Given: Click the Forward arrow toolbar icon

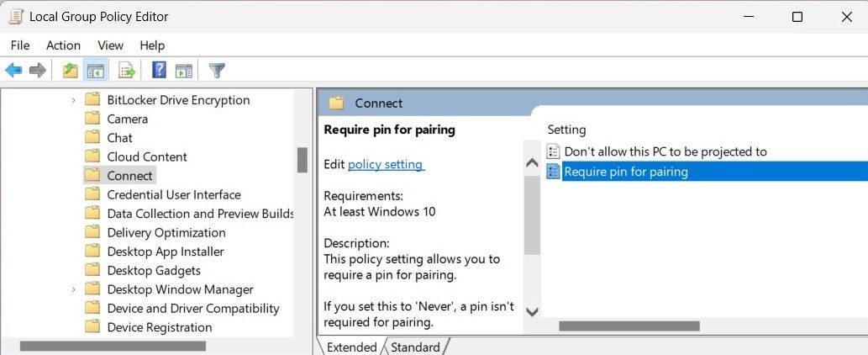Looking at the screenshot, I should pos(37,71).
